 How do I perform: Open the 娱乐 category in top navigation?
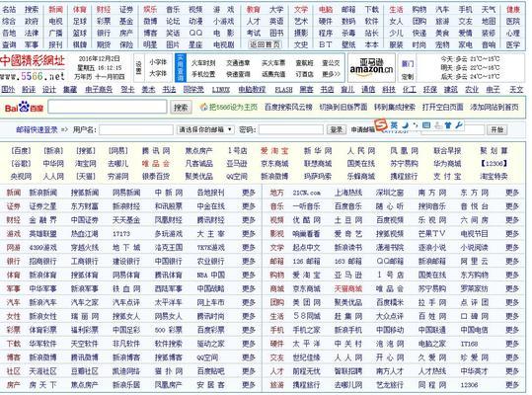point(150,10)
